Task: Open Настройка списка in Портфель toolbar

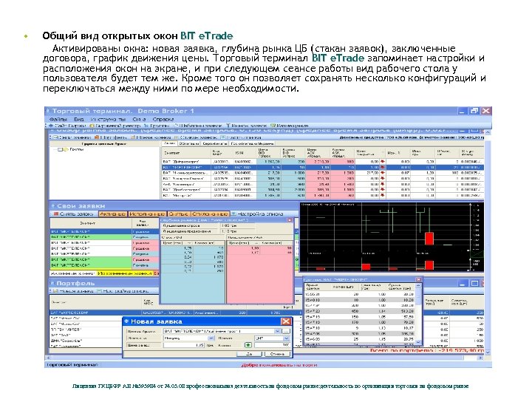Action: (123, 291)
